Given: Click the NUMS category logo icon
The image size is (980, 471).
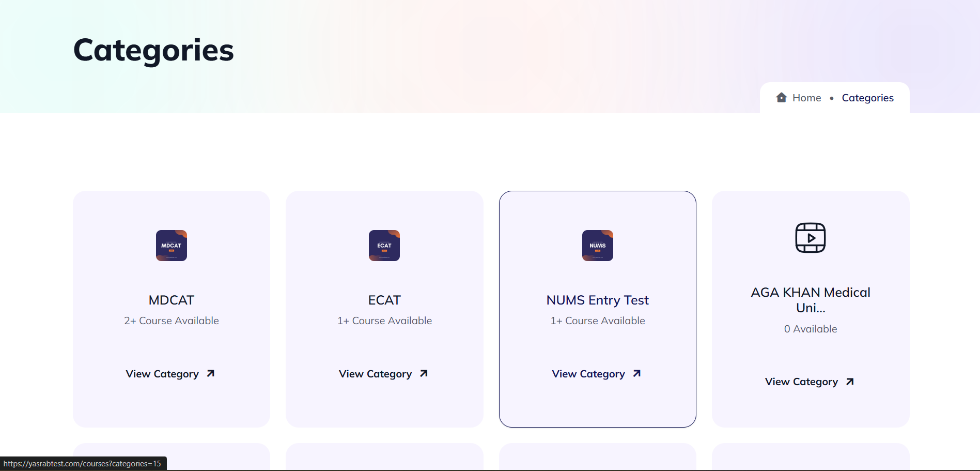Looking at the screenshot, I should (x=598, y=246).
